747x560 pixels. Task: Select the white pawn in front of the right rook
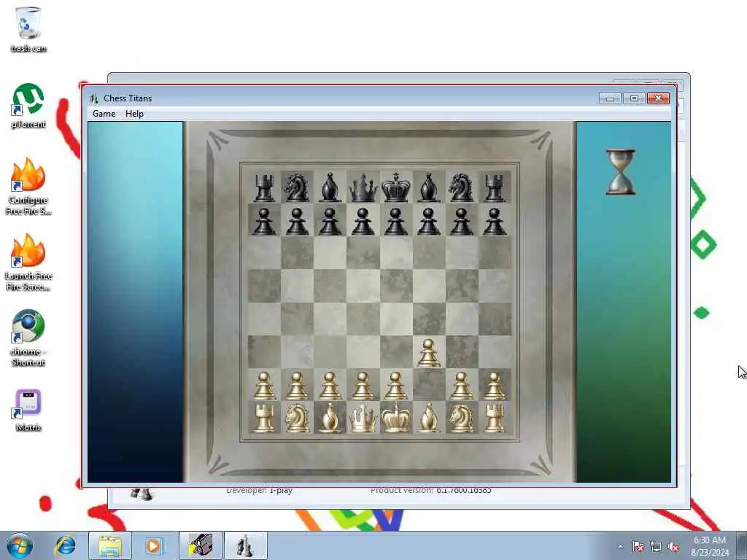click(495, 386)
